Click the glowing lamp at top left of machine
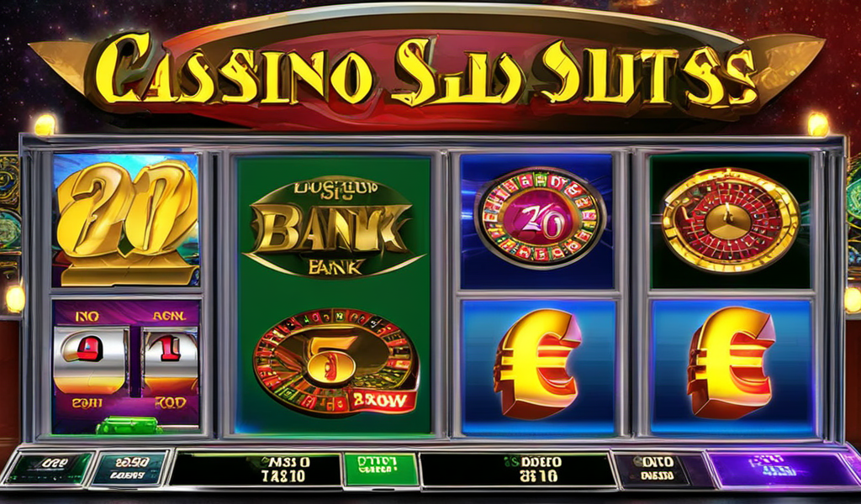This screenshot has width=861, height=504. 45,125
